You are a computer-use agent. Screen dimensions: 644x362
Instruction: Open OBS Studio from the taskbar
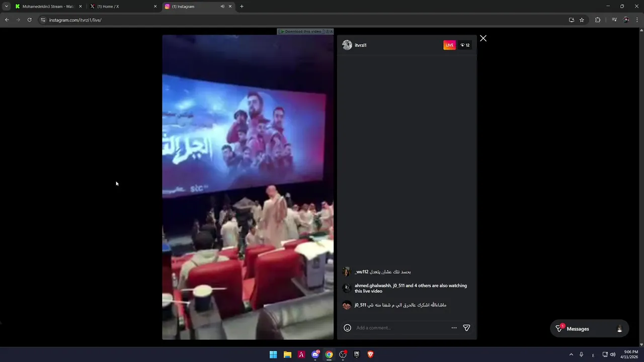click(343, 354)
